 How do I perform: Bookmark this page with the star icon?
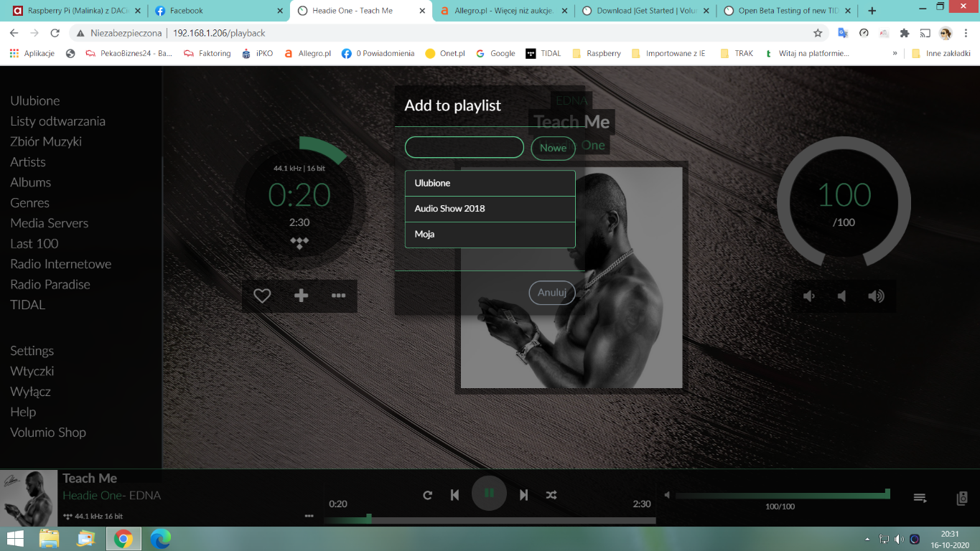[x=818, y=33]
